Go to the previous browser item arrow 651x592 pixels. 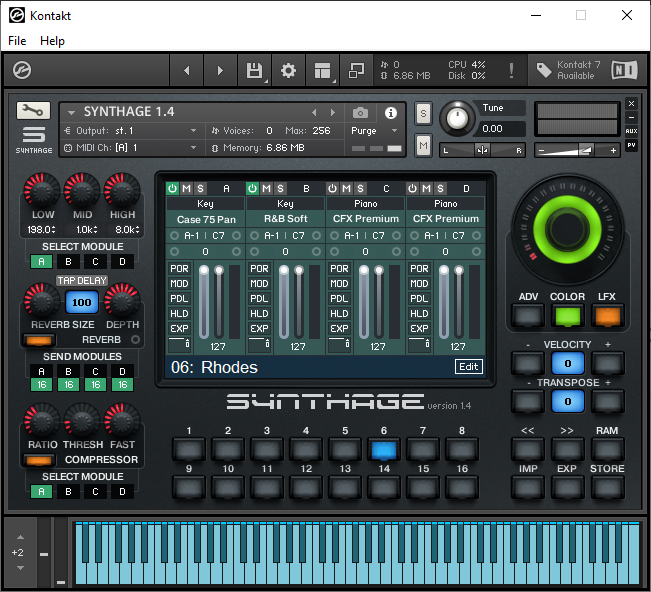(187, 70)
